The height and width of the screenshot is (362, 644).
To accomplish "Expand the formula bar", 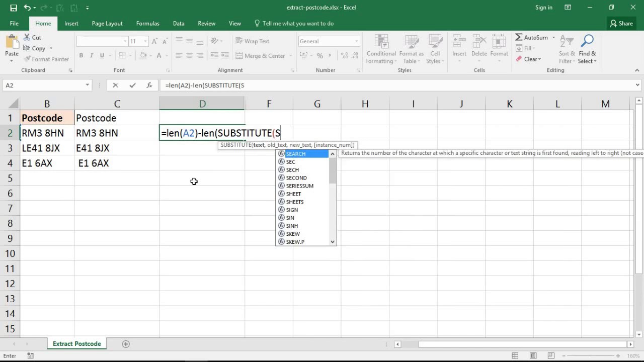I will tap(637, 85).
